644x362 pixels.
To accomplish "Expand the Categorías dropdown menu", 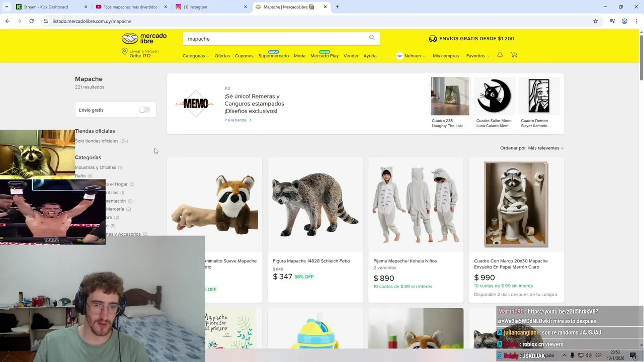I will tap(196, 56).
